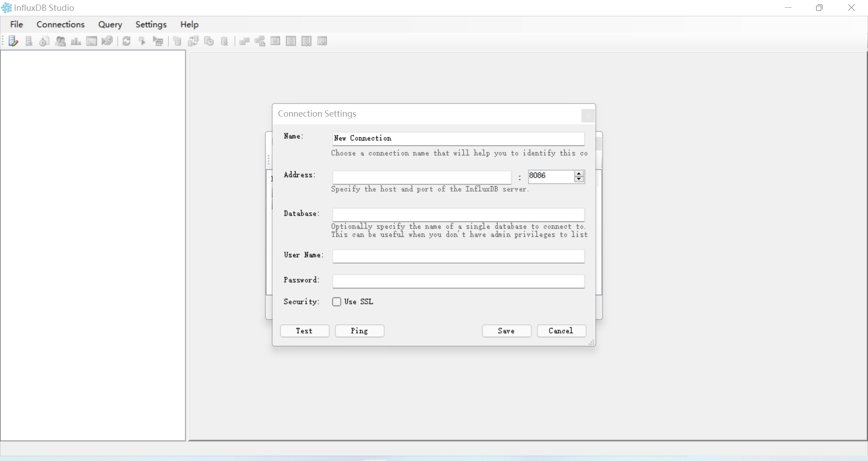Click the refresh toolbar icon
Image resolution: width=868 pixels, height=461 pixels.
[x=127, y=41]
